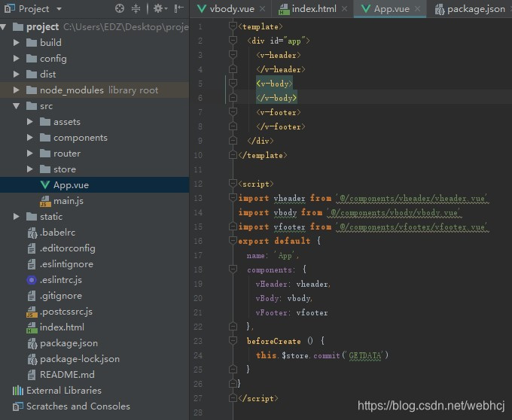Screen dimensions: 512x420
Task: Place cursor on the </v-body> tag
Action: (276, 98)
